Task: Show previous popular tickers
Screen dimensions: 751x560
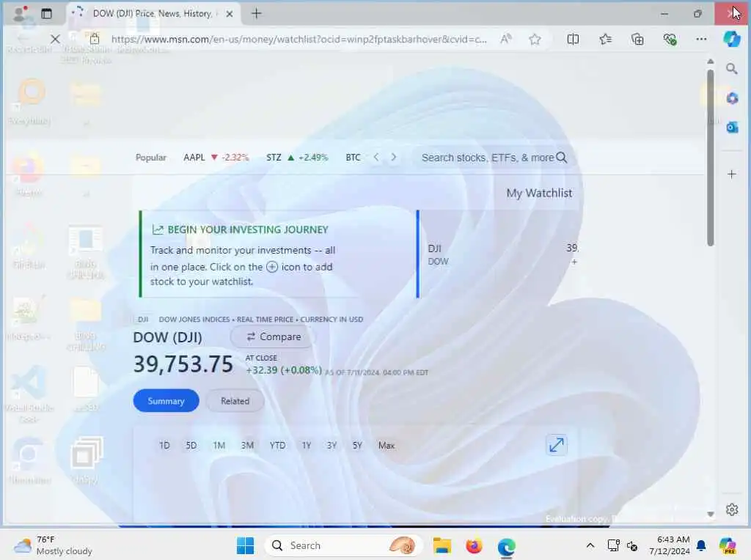Action: tap(376, 157)
